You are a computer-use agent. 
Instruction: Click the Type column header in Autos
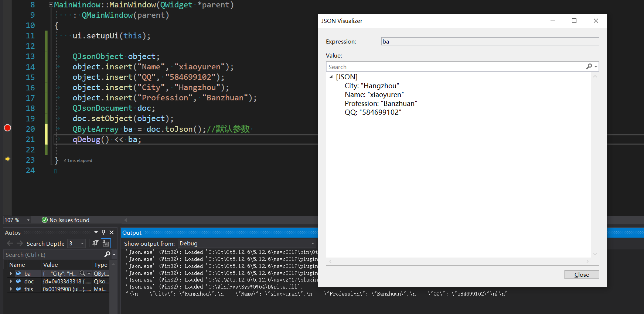point(100,265)
